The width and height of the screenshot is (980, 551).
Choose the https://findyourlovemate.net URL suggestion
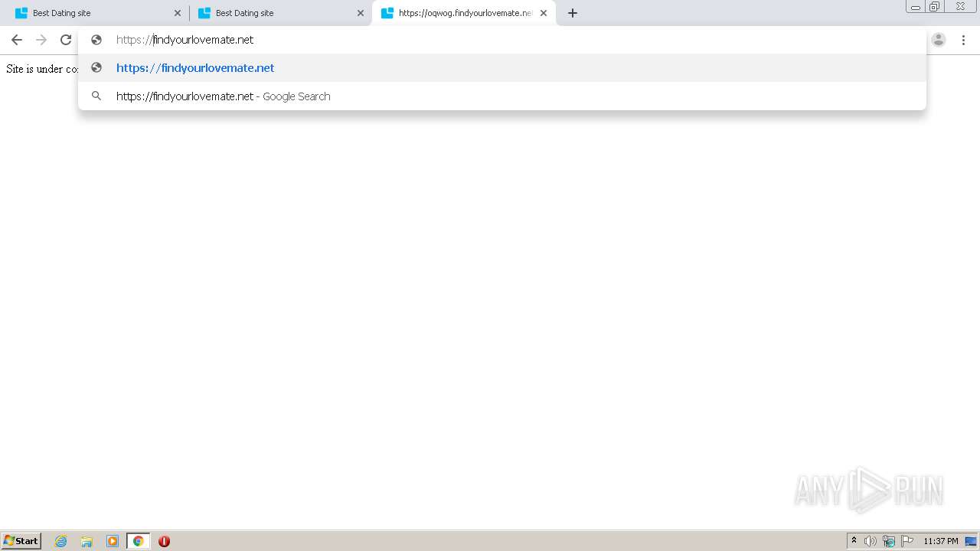point(502,68)
